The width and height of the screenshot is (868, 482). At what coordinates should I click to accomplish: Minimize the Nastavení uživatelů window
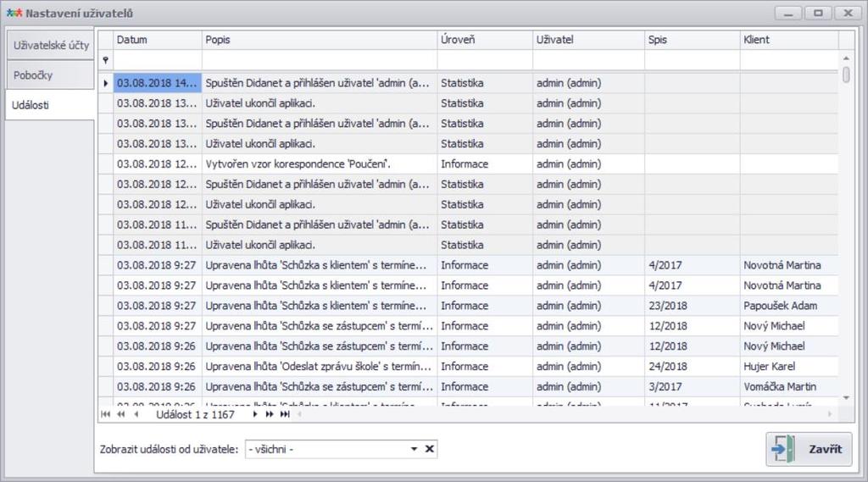pyautogui.click(x=788, y=14)
